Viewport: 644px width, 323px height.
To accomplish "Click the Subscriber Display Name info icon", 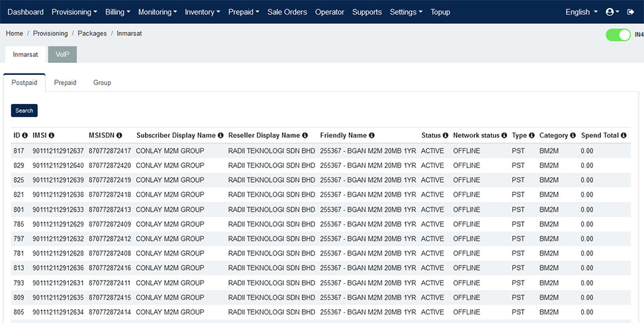I will [x=220, y=136].
